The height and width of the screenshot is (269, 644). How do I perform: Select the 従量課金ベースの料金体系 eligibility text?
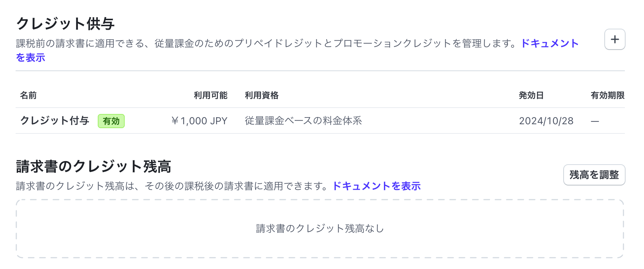click(303, 121)
